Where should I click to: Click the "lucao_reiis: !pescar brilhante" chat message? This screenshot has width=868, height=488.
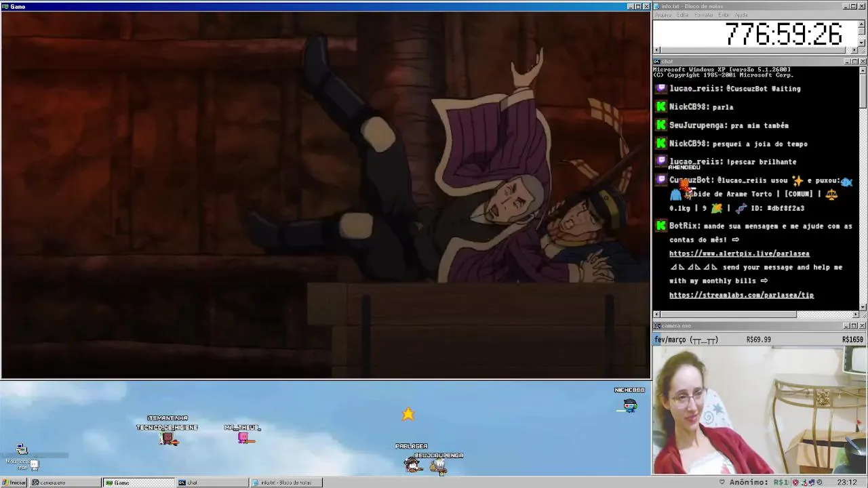coord(732,162)
